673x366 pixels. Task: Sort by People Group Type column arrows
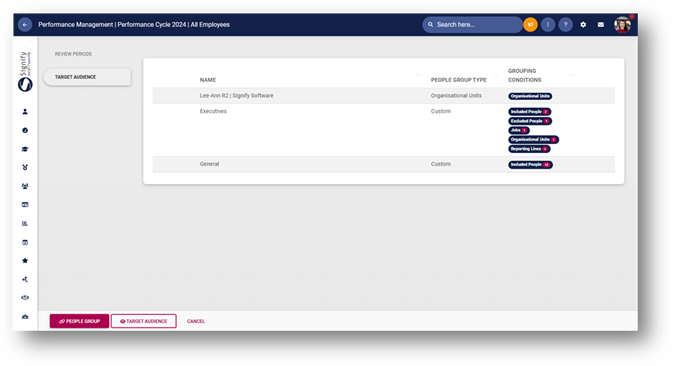(495, 75)
